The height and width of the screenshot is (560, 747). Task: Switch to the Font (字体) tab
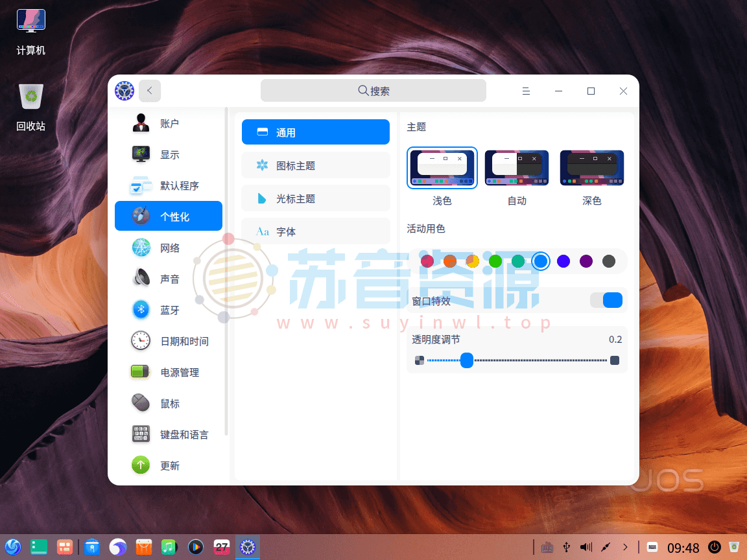pos(315,231)
